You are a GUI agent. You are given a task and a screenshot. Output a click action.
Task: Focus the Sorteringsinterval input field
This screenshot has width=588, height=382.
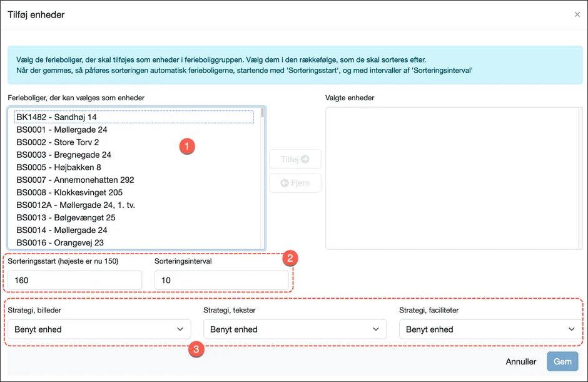(x=221, y=281)
